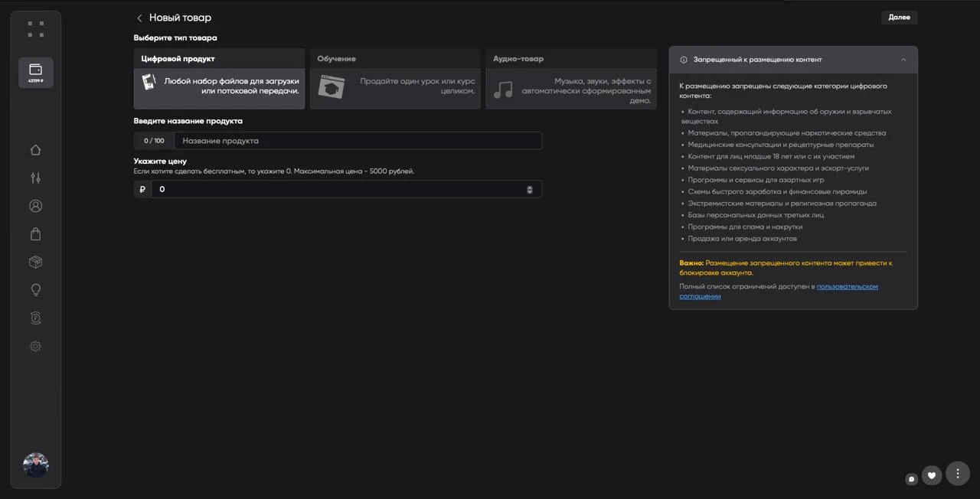
Task: Select the Цифровой продукт product type
Action: [x=219, y=79]
